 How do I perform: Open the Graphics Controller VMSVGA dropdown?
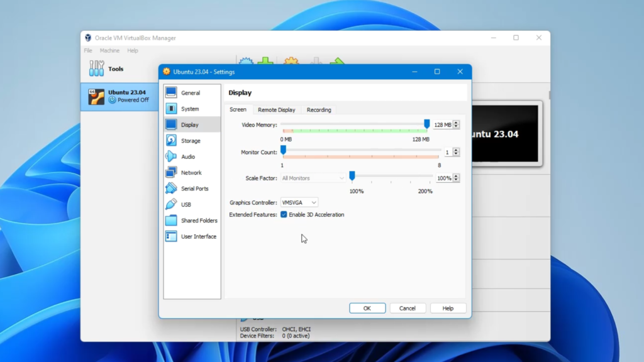point(299,202)
